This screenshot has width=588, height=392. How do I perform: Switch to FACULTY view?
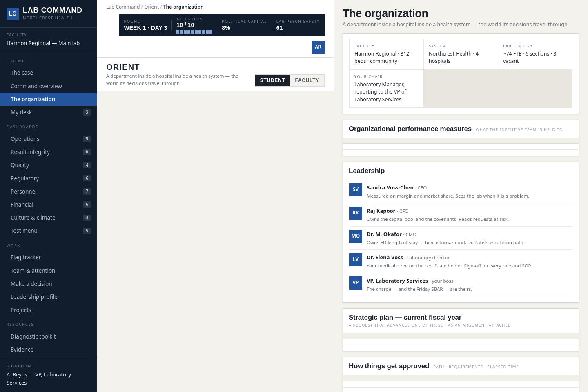pyautogui.click(x=307, y=80)
